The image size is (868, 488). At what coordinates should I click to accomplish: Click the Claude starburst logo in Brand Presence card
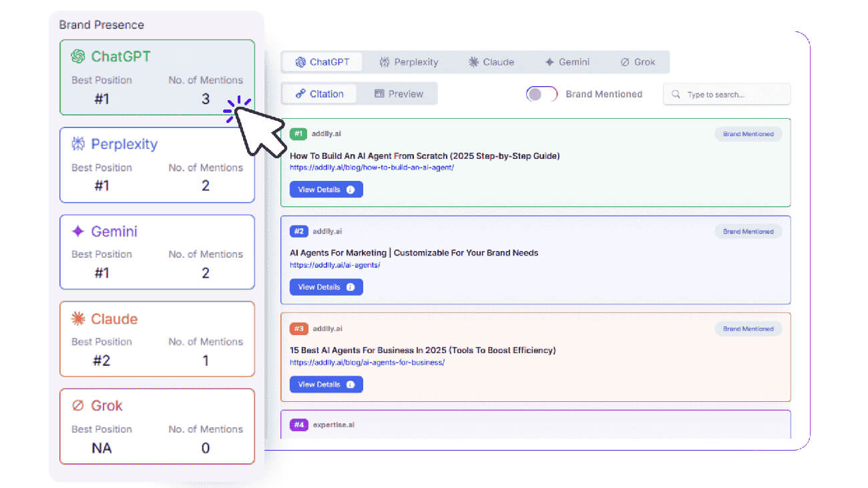tap(78, 319)
